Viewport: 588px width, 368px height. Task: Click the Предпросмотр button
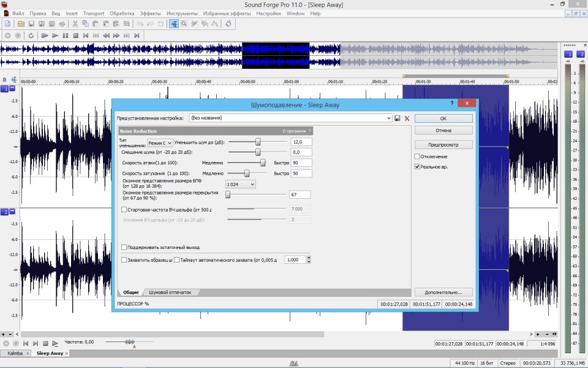click(x=443, y=144)
